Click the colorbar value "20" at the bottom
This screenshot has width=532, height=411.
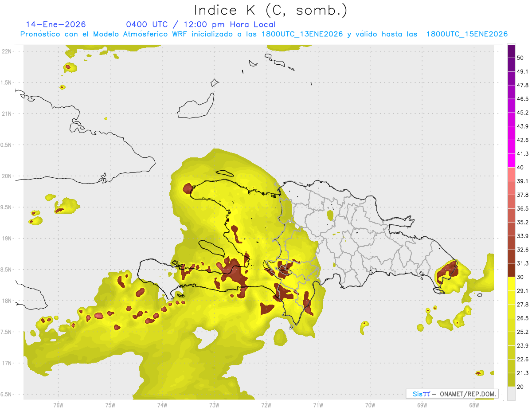pyautogui.click(x=520, y=387)
